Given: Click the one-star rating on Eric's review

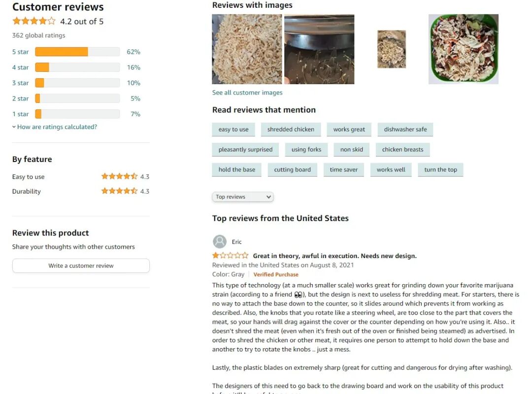Looking at the screenshot, I should pos(231,256).
